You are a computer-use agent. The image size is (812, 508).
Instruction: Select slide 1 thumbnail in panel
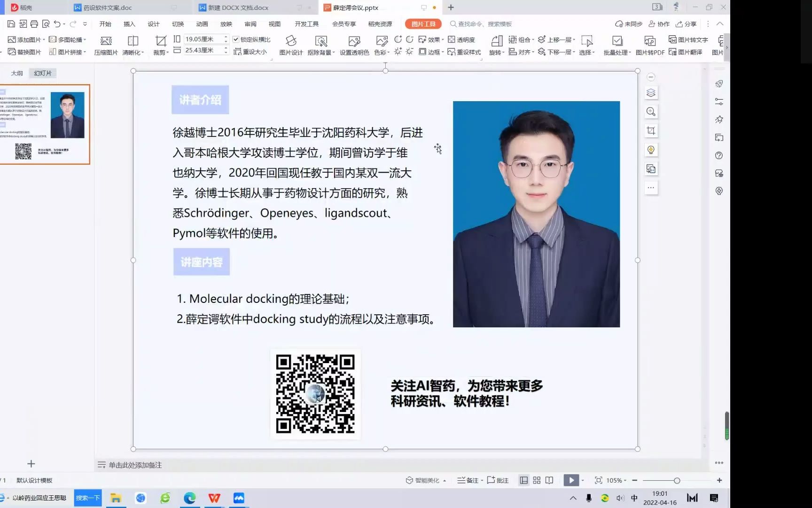pos(45,125)
